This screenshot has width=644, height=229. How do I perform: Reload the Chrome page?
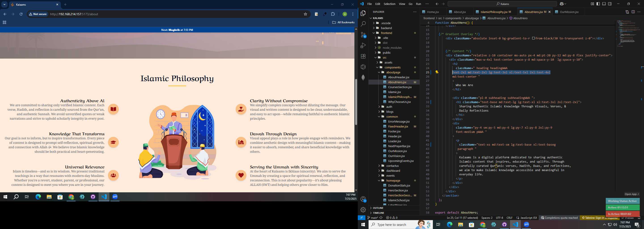[21, 14]
